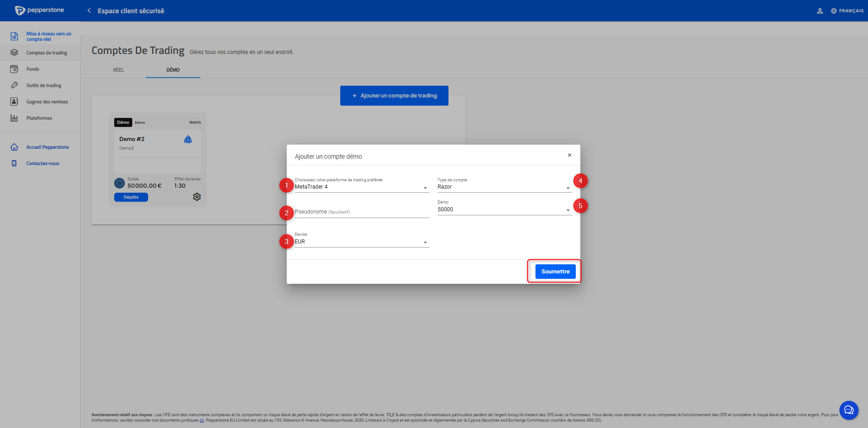The width and height of the screenshot is (868, 428).
Task: Click the Espace client sécurisé header title
Action: pos(131,11)
